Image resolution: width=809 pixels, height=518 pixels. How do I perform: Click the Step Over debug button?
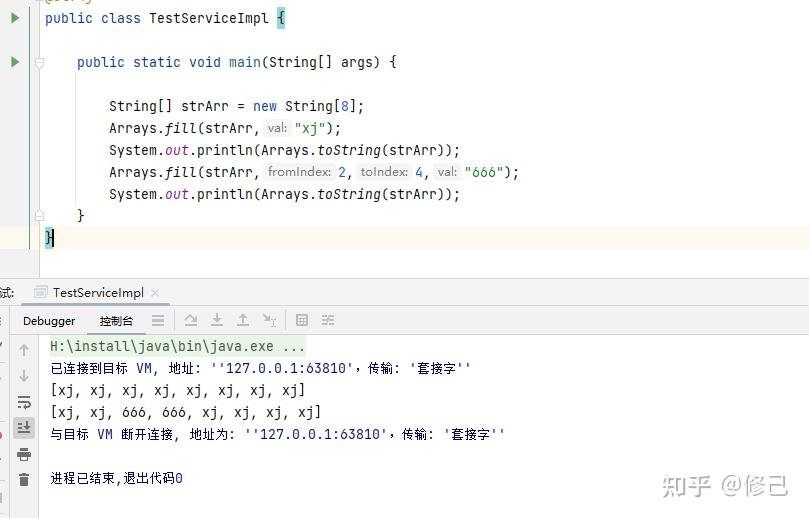coord(191,321)
